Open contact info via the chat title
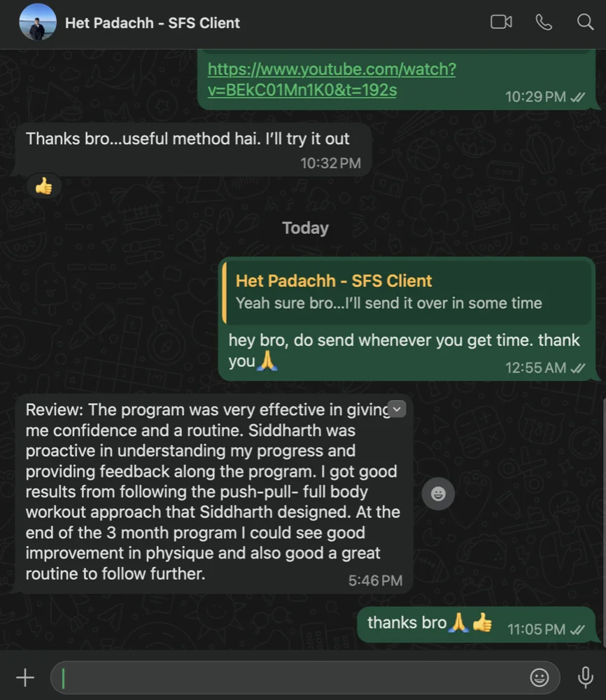The width and height of the screenshot is (606, 700). [153, 22]
